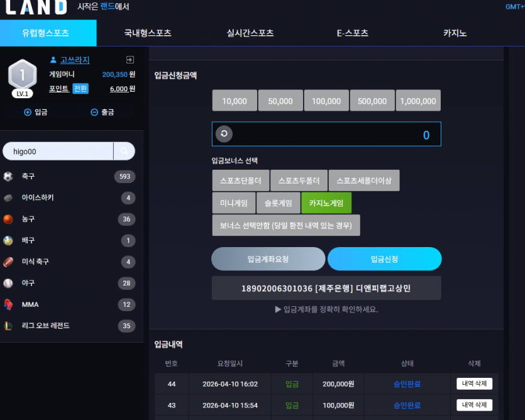Click the 입금계좌요청 button
Screen dimensions: 525x420
[x=268, y=259]
